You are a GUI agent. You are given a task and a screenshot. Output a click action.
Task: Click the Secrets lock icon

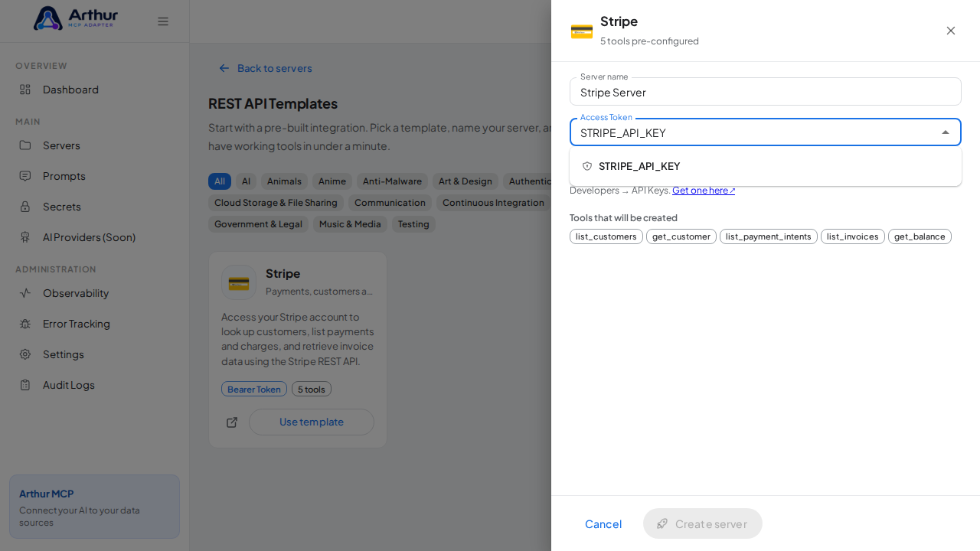coord(25,207)
